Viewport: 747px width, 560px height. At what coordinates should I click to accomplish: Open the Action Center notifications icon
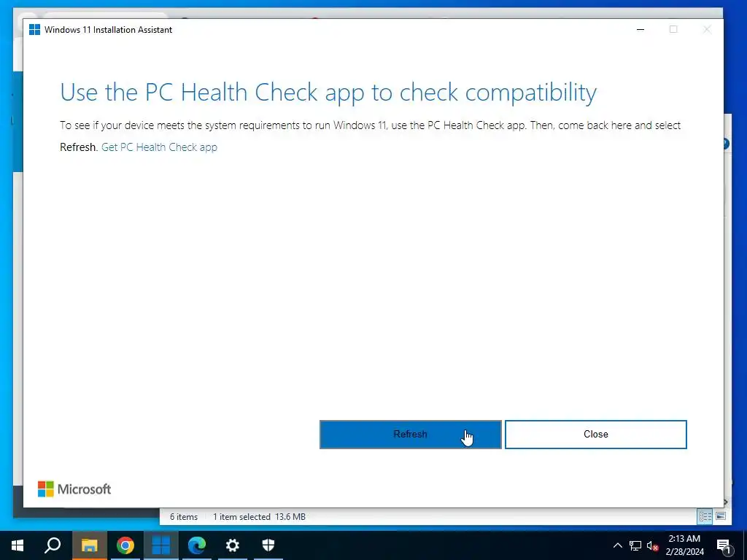pos(724,545)
